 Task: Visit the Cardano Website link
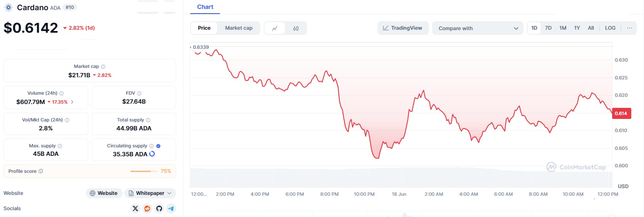point(104,193)
